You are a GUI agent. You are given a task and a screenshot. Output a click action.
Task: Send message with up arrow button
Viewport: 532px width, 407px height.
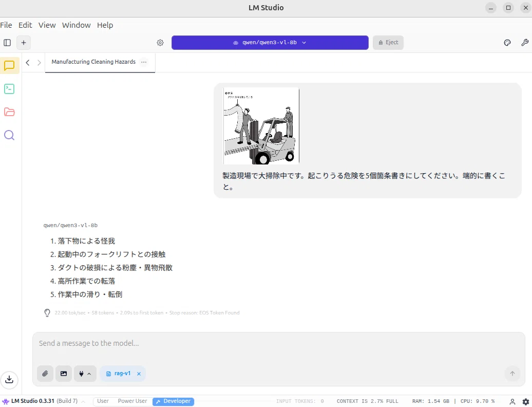pos(512,374)
